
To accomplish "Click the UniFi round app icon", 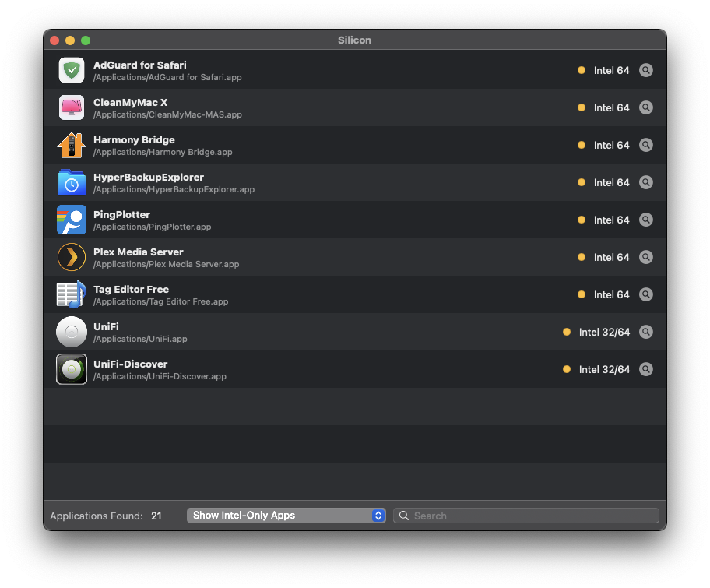I will [x=72, y=332].
